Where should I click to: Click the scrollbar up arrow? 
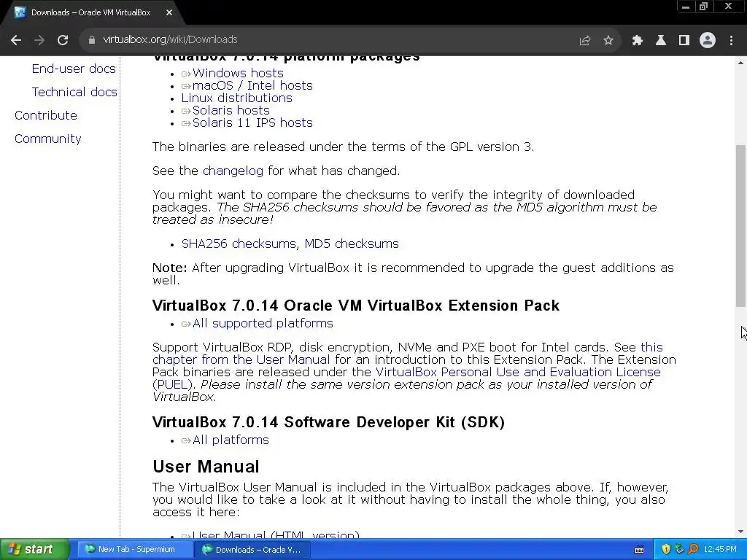(x=740, y=63)
